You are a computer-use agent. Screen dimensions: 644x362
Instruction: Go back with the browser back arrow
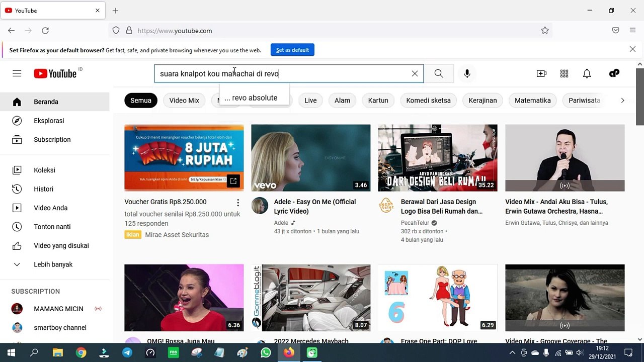pyautogui.click(x=11, y=31)
